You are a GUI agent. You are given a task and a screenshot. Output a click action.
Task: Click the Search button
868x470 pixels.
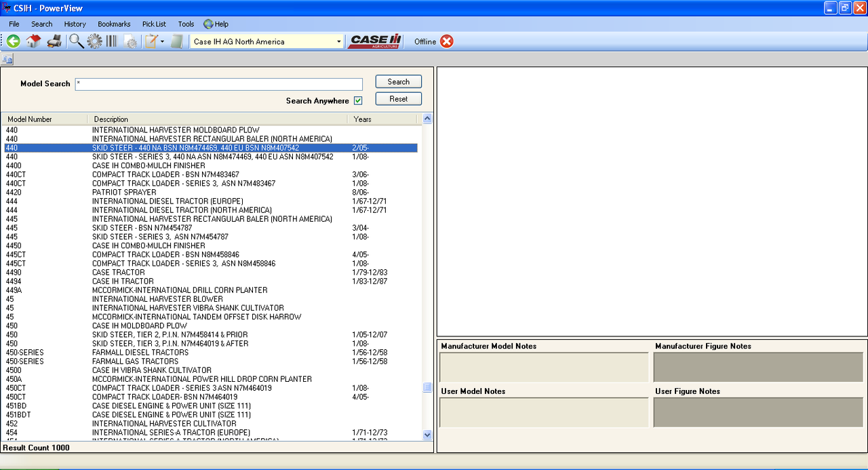click(399, 81)
